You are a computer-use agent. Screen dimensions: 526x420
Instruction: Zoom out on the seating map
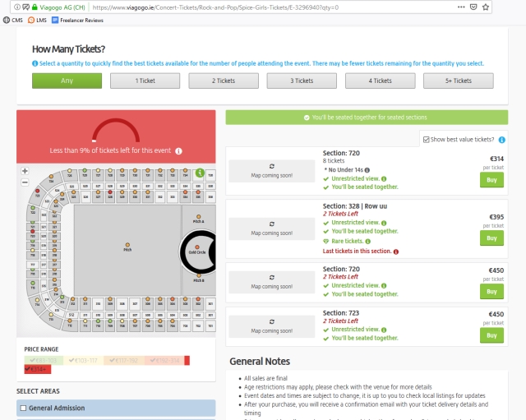[25, 182]
